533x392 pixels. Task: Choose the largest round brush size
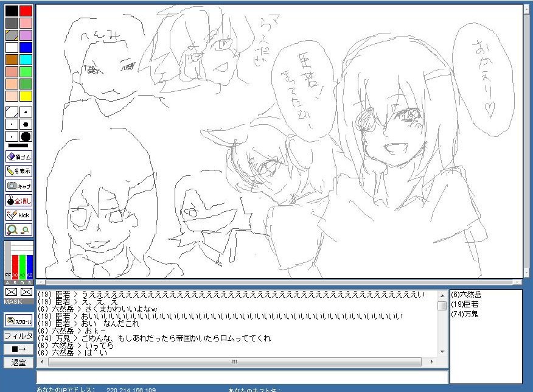tap(26, 136)
